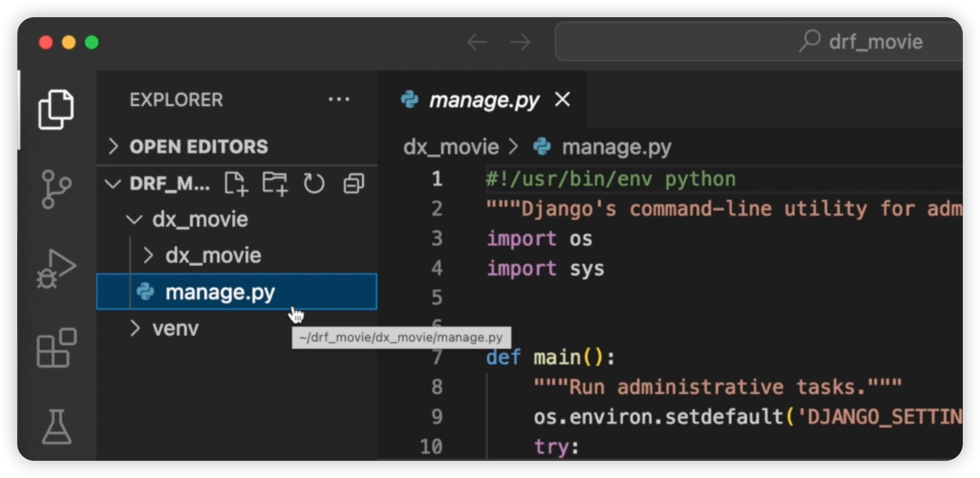The height and width of the screenshot is (478, 980).
Task: Select manage.py in the file tree
Action: (x=237, y=292)
